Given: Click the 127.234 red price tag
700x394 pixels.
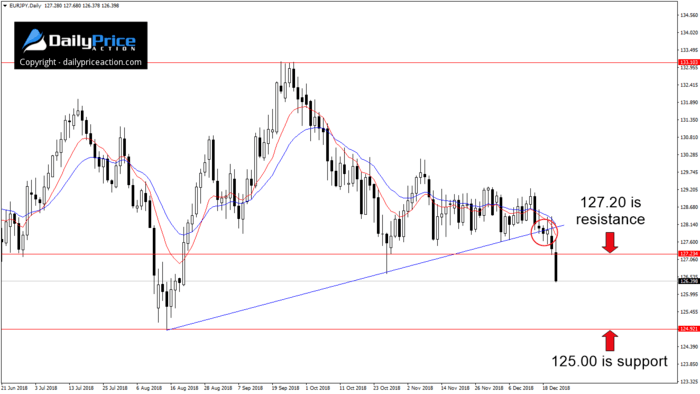Looking at the screenshot, I should (688, 254).
